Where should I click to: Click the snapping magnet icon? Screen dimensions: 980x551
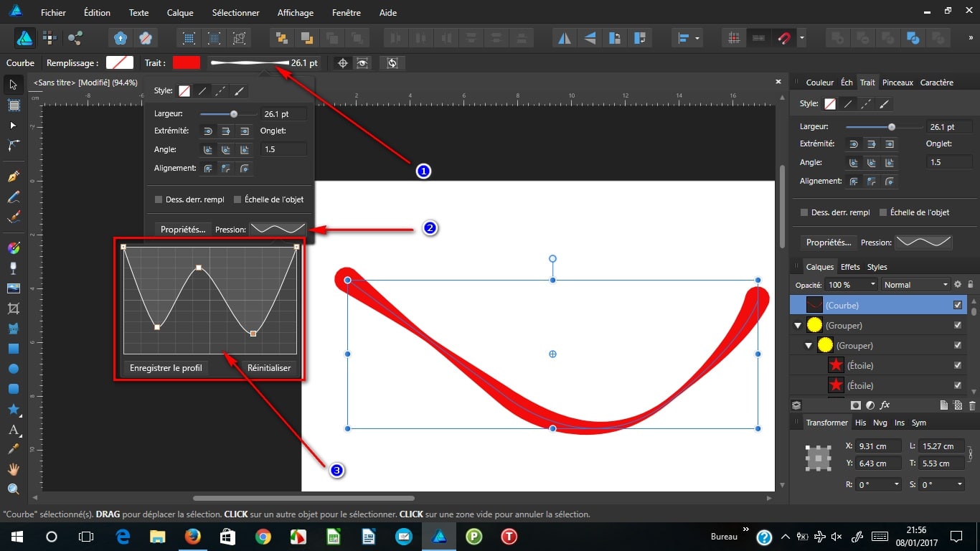coord(784,38)
